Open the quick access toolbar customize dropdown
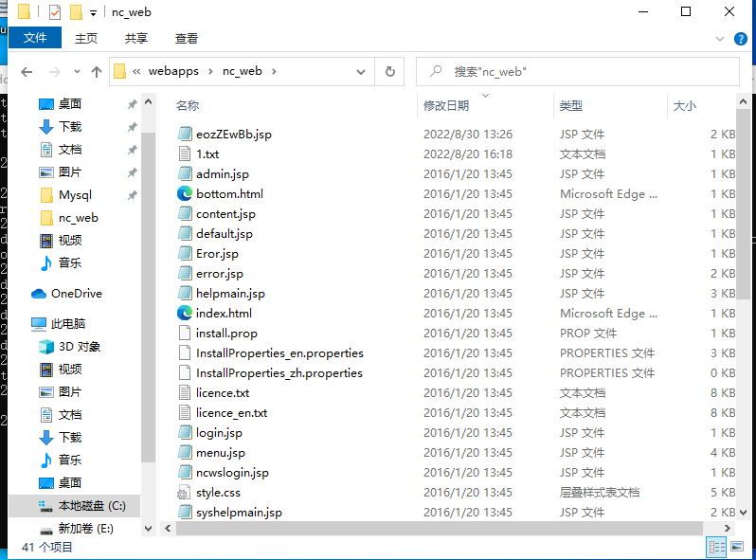The width and height of the screenshot is (756, 560). (x=93, y=13)
